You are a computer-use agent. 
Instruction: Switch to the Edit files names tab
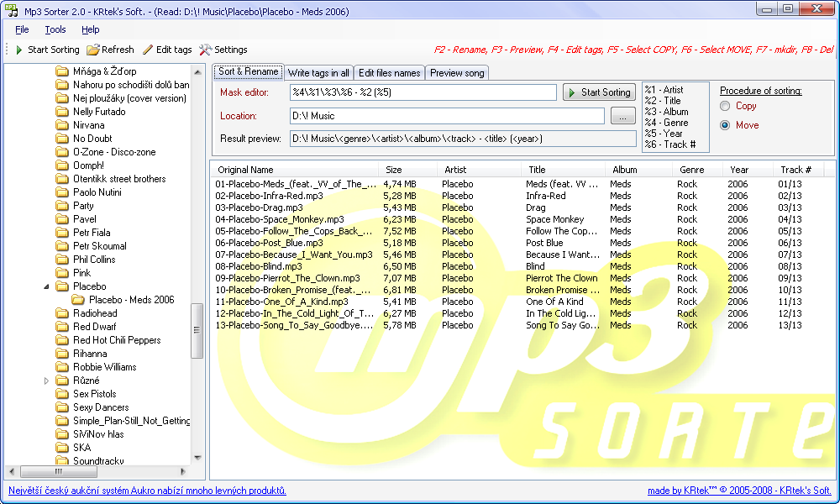pos(390,73)
